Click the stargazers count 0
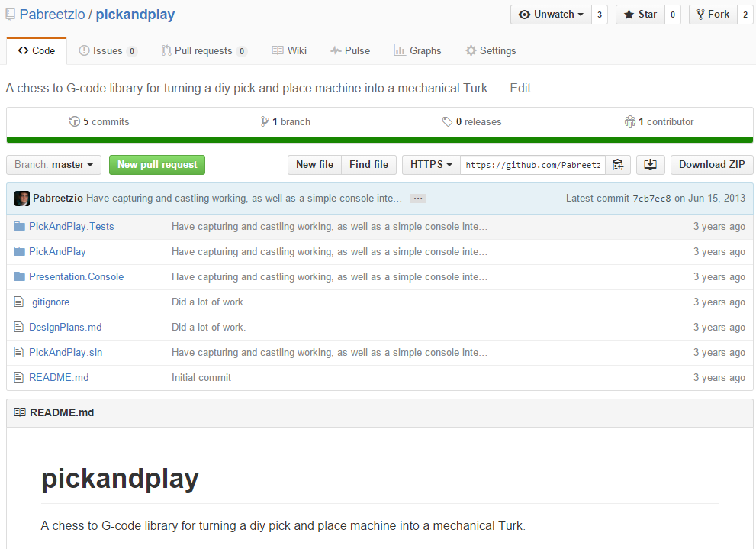756x549 pixels. point(673,15)
